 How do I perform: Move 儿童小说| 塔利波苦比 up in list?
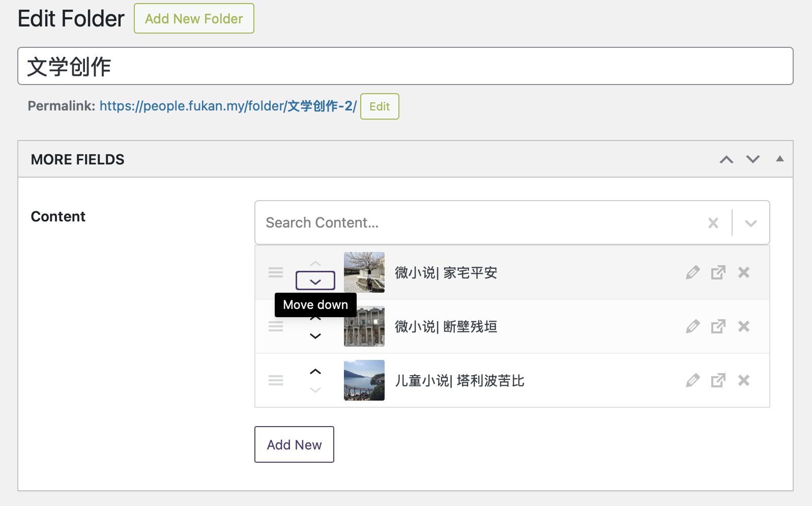click(x=315, y=372)
